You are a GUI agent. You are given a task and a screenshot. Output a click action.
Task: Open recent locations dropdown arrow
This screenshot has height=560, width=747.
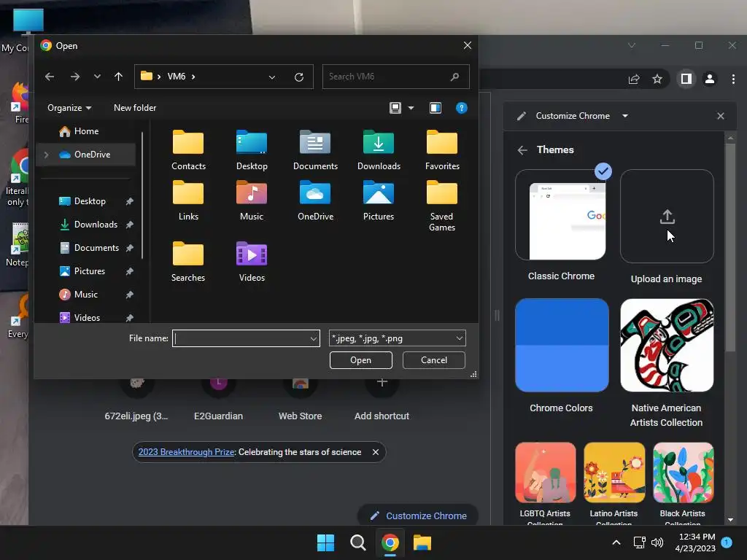pyautogui.click(x=97, y=77)
